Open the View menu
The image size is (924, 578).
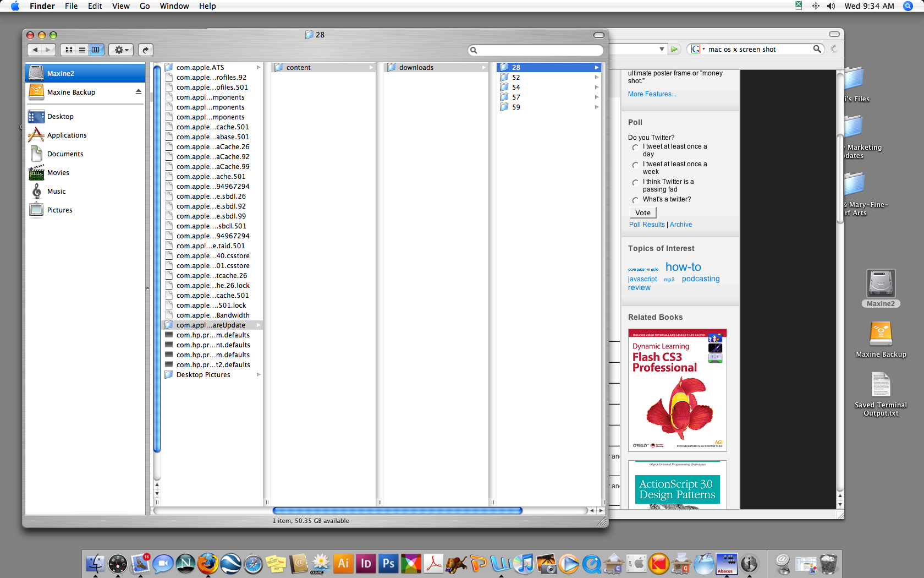pyautogui.click(x=120, y=6)
